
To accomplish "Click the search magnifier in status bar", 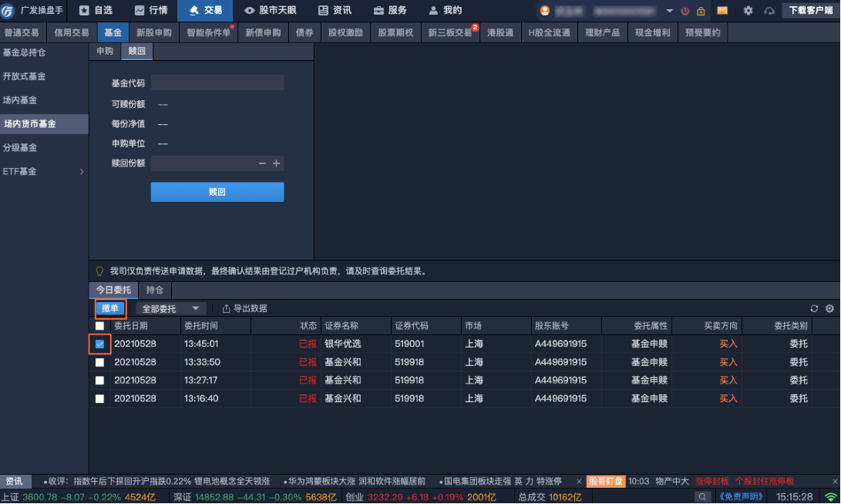I will point(701,497).
